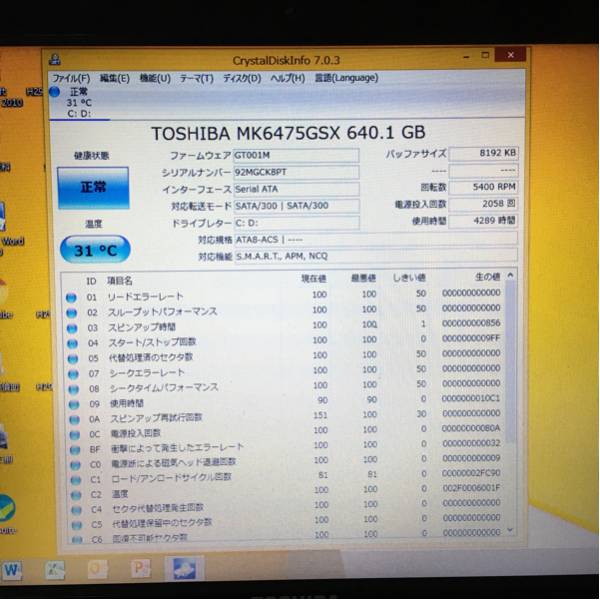Image resolution: width=600 pixels, height=600 pixels.
Task: Open Word from the taskbar
Action: tap(11, 570)
